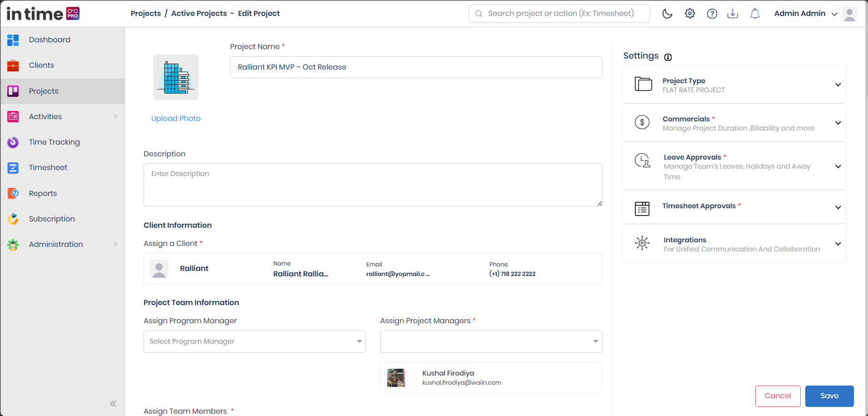Image resolution: width=868 pixels, height=416 pixels.
Task: Open notifications bell icon
Action: point(755,14)
